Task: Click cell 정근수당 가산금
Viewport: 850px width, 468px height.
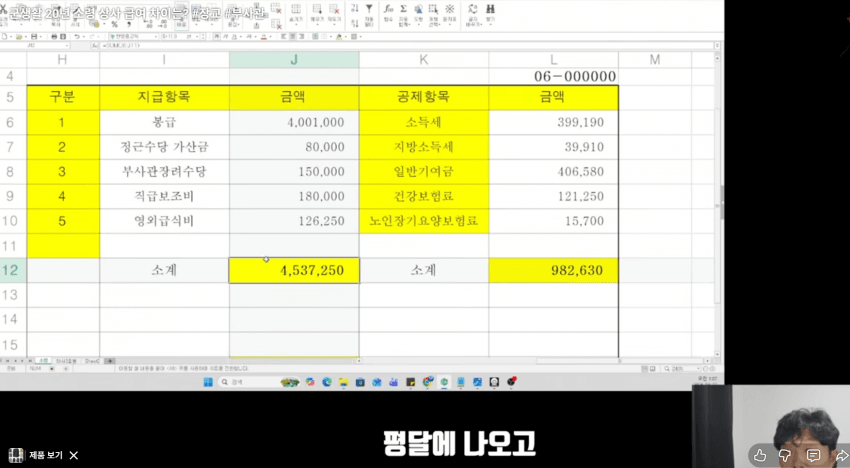Action: (164, 147)
